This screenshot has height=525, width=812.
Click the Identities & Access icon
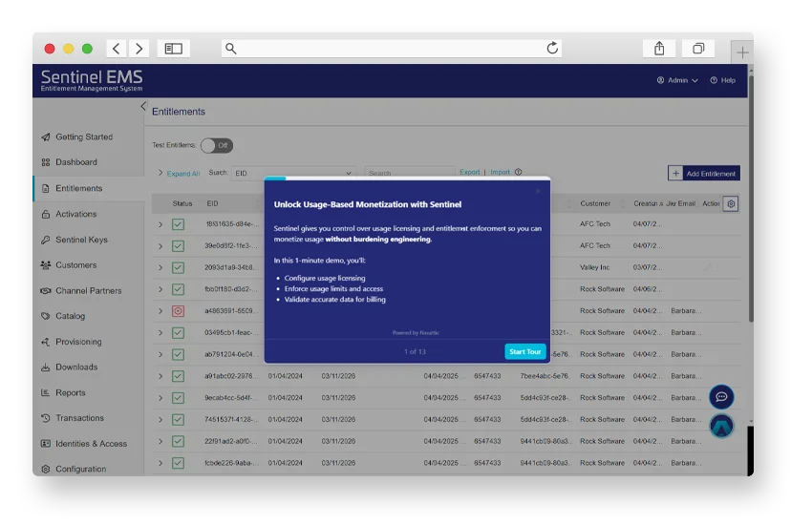click(46, 444)
